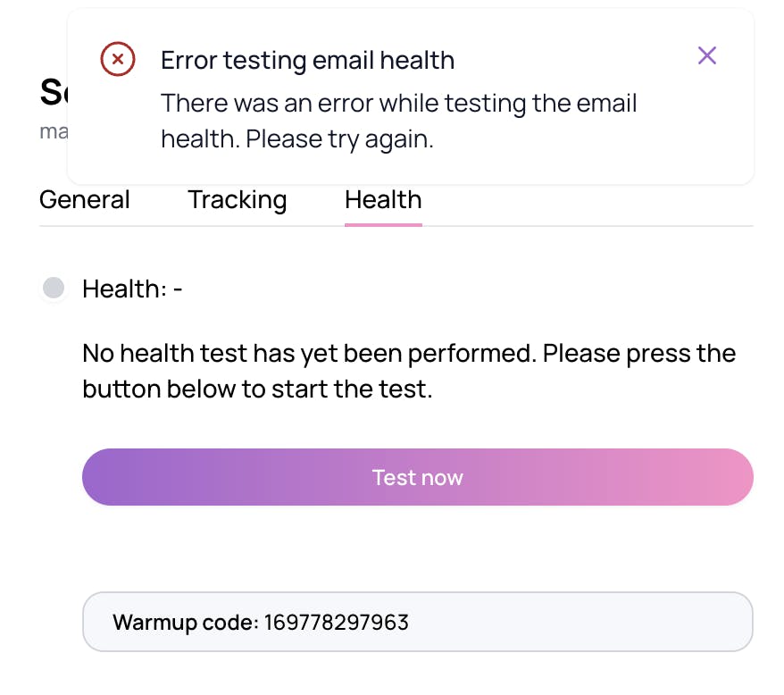784x695 pixels.
Task: Click the "health. Please try again." line
Action: (x=296, y=139)
